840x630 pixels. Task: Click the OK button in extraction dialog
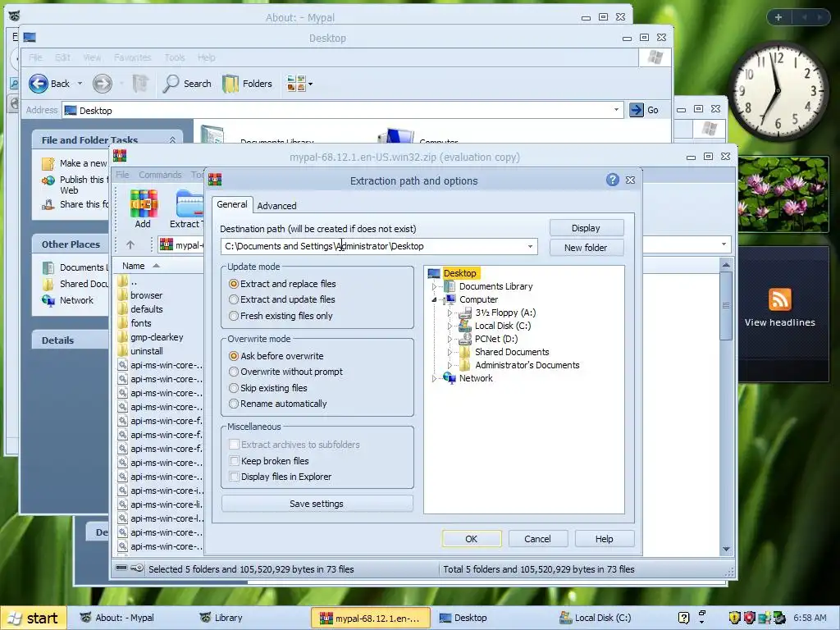click(472, 539)
